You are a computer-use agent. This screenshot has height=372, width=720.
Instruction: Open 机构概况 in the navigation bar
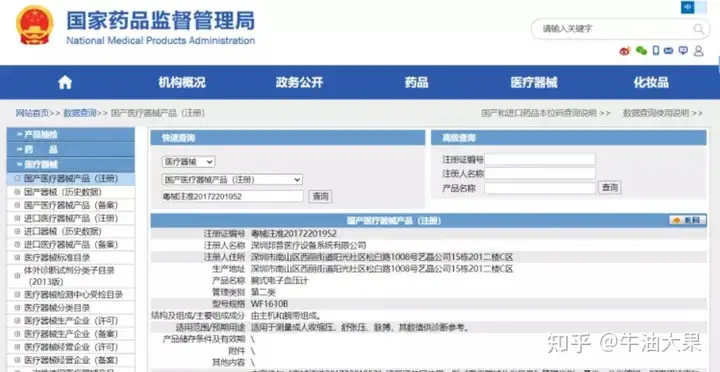(x=182, y=83)
